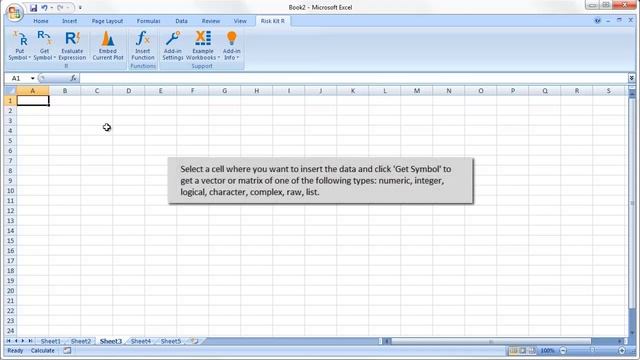Undo the last action in the toolbar
640x360 pixels.
pos(44,7)
